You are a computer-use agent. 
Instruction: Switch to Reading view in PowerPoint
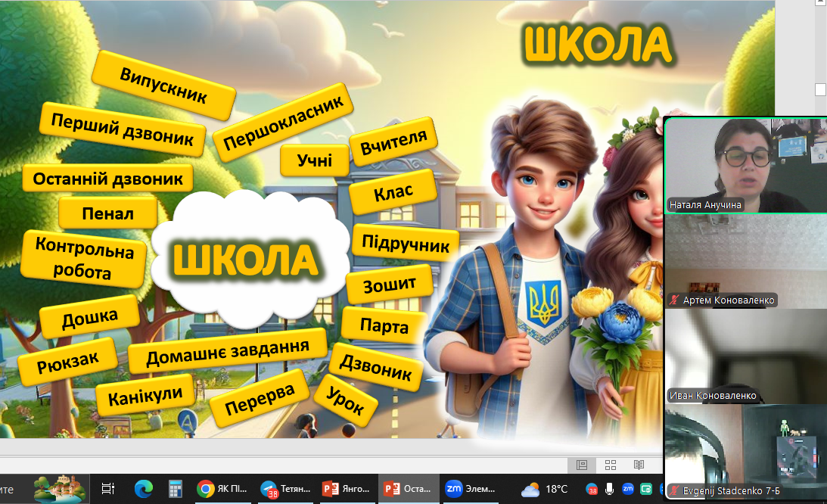[x=639, y=465]
